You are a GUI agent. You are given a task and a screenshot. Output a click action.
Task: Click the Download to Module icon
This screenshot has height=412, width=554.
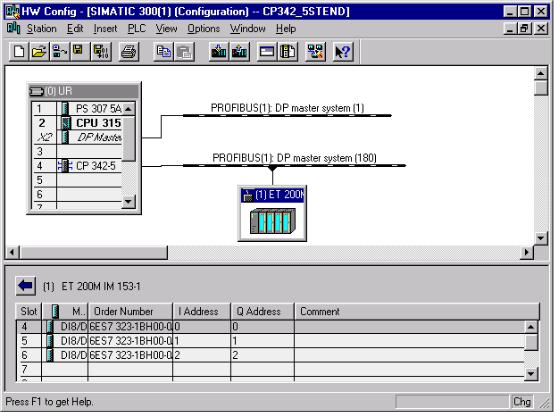(x=218, y=52)
